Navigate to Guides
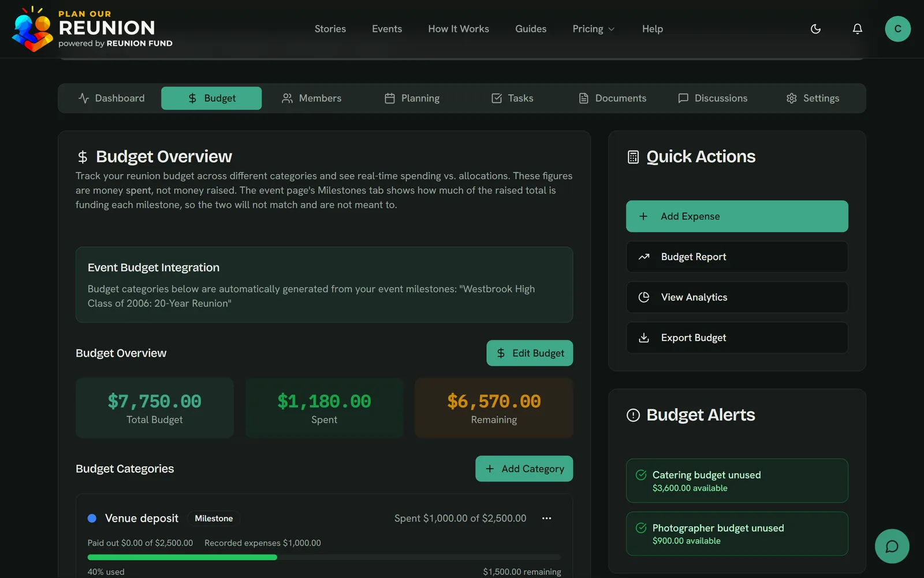This screenshot has width=924, height=578. click(x=531, y=29)
